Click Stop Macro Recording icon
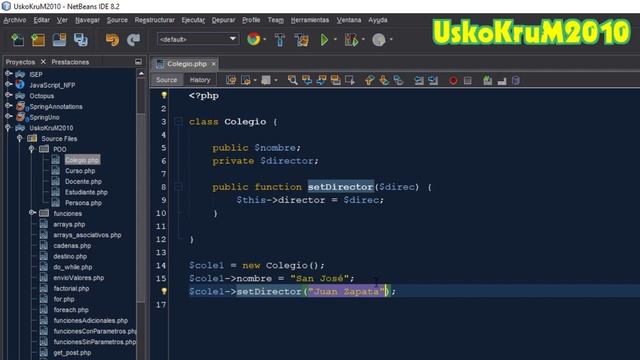 (x=468, y=80)
